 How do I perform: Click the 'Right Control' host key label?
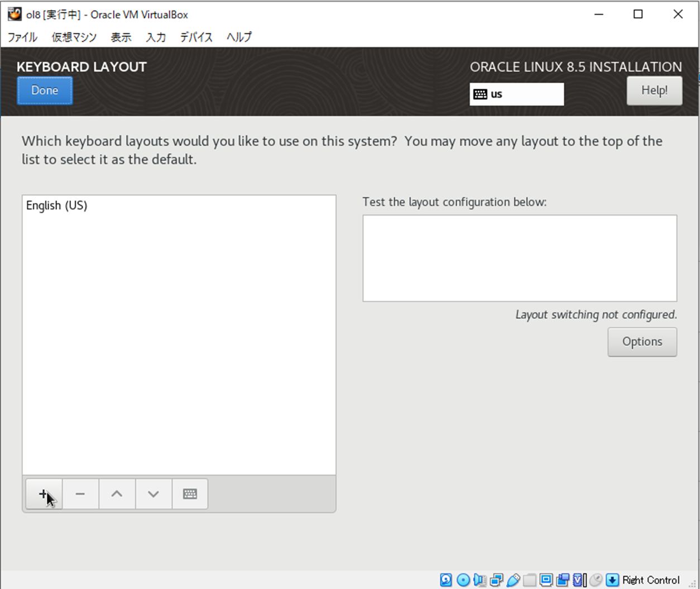pos(651,580)
